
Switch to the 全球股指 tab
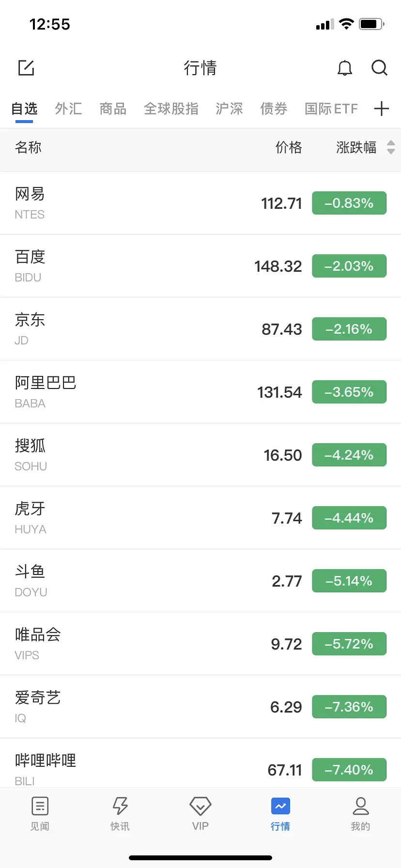171,108
